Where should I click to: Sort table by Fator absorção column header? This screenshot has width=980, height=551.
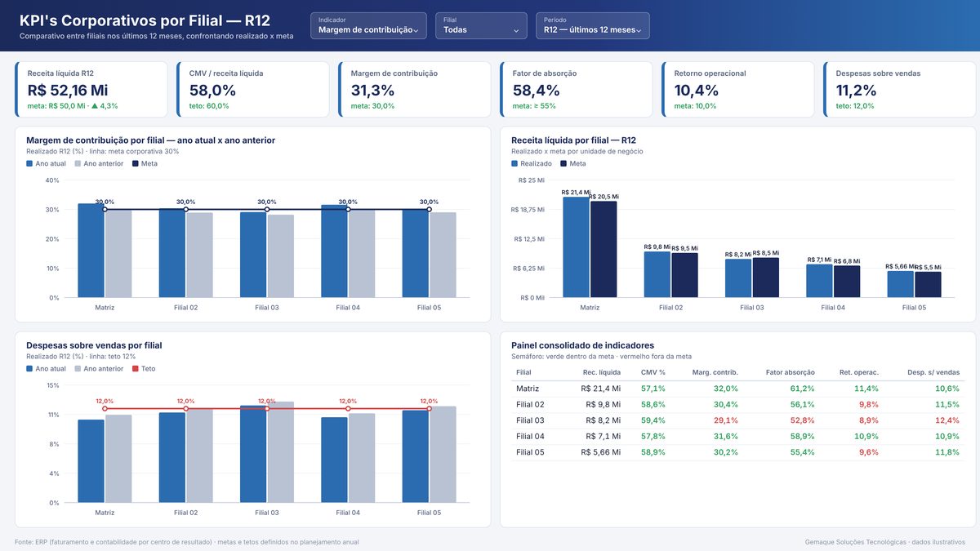click(790, 372)
